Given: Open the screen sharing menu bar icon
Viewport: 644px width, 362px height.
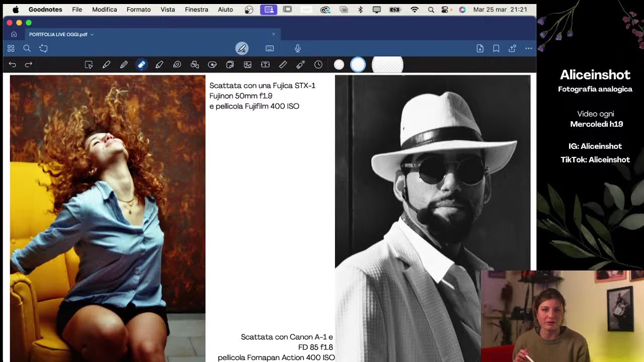Looking at the screenshot, I should 269,10.
